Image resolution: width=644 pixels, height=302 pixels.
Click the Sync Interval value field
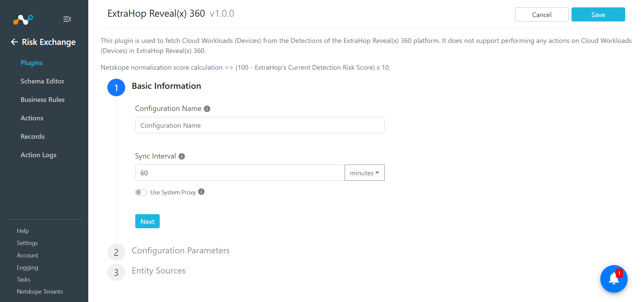240,173
